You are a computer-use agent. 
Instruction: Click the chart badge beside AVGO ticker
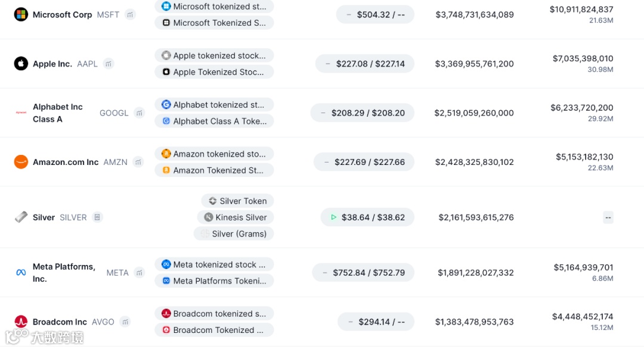click(x=125, y=322)
